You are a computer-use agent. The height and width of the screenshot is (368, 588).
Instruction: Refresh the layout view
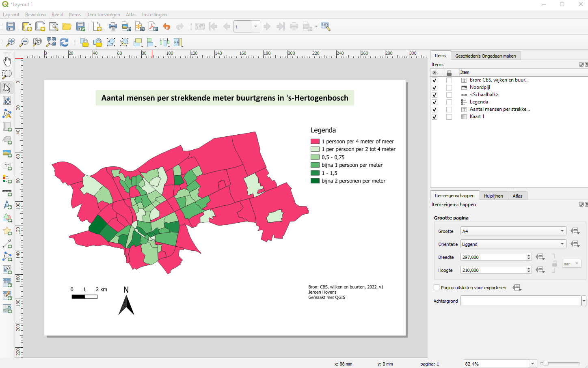coord(64,42)
